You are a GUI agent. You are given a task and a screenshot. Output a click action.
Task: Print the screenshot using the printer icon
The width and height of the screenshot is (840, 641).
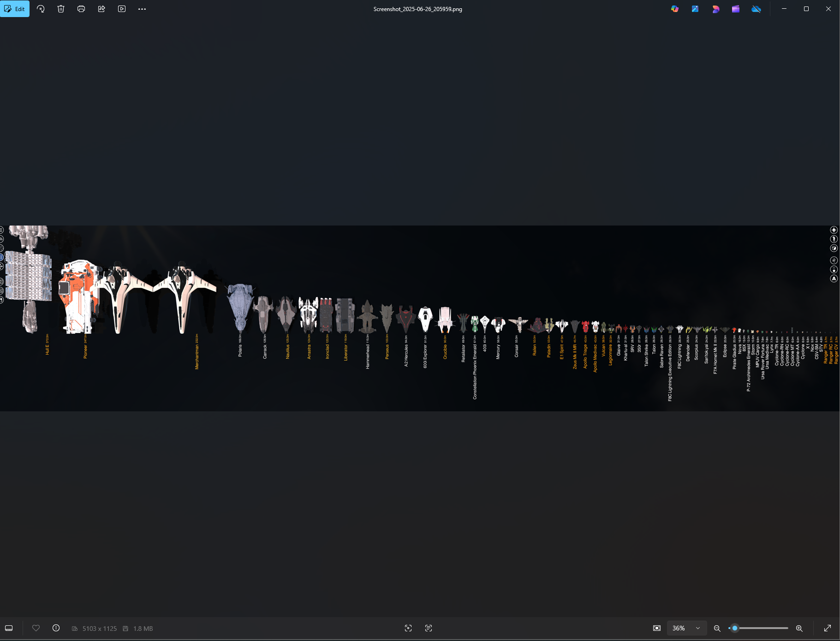coord(81,9)
